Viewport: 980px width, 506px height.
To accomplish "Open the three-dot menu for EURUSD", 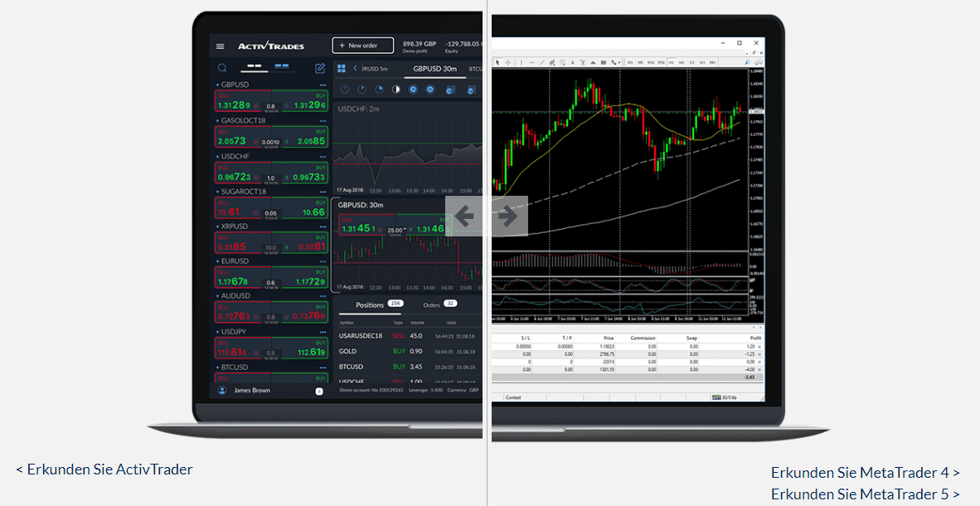I will [x=323, y=261].
